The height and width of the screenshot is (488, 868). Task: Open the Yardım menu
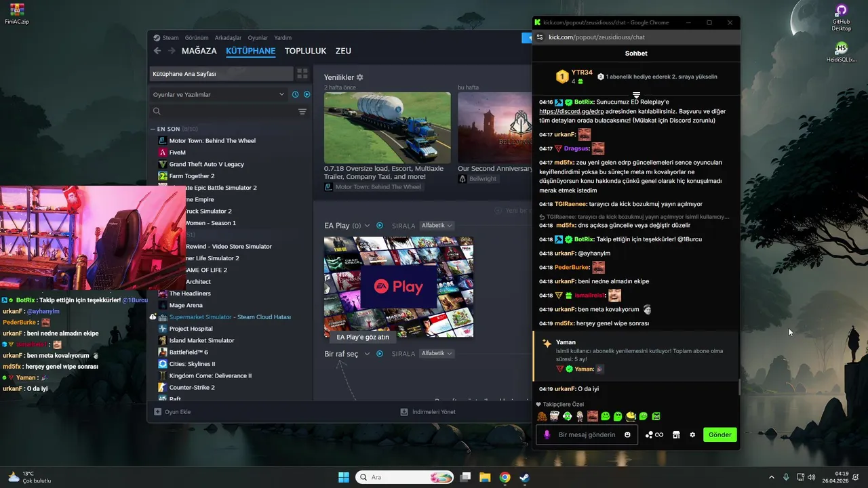(283, 38)
